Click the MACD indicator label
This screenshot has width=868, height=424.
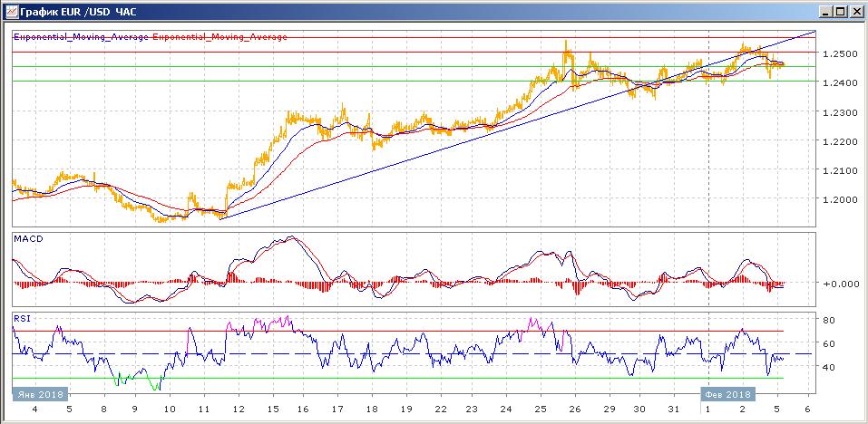point(27,239)
